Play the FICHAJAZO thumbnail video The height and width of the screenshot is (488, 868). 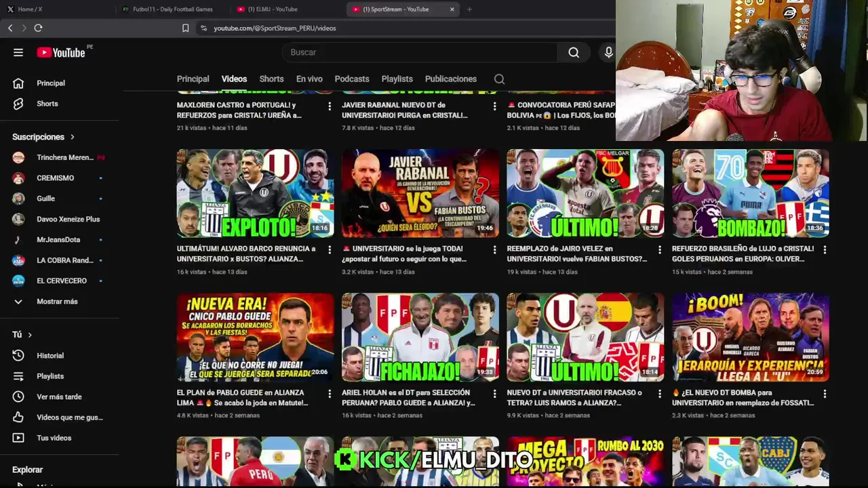[x=420, y=337]
